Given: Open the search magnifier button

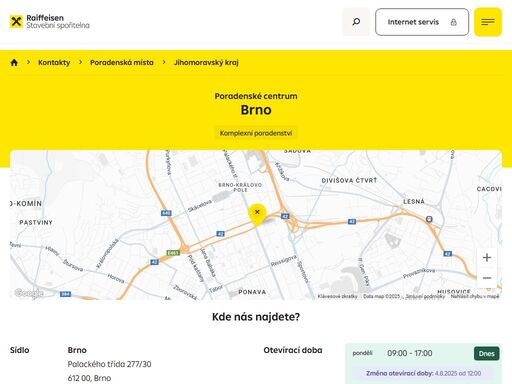Looking at the screenshot, I should pos(356,22).
